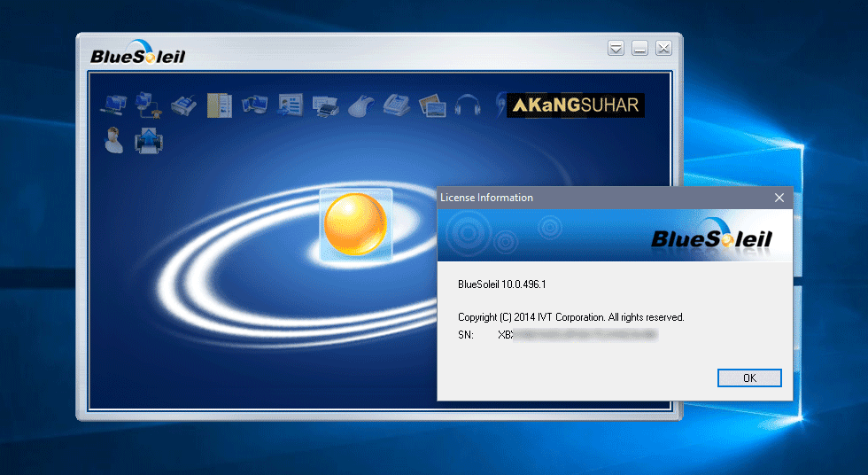Screen dimensions: 868x475
Task: Click OK in License Information dialog
Action: (749, 378)
